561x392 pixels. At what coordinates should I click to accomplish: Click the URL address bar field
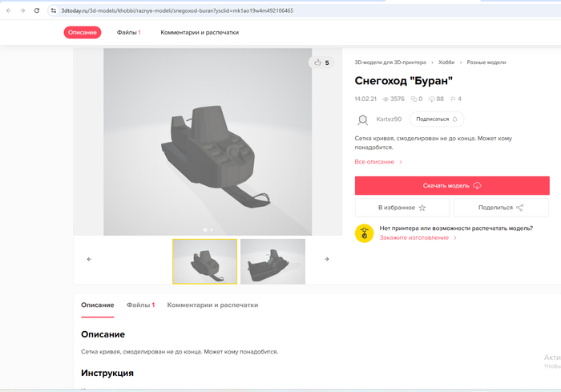240,10
